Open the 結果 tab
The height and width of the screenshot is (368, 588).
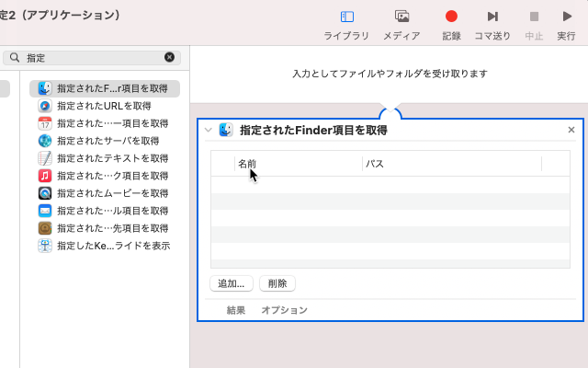coord(236,310)
